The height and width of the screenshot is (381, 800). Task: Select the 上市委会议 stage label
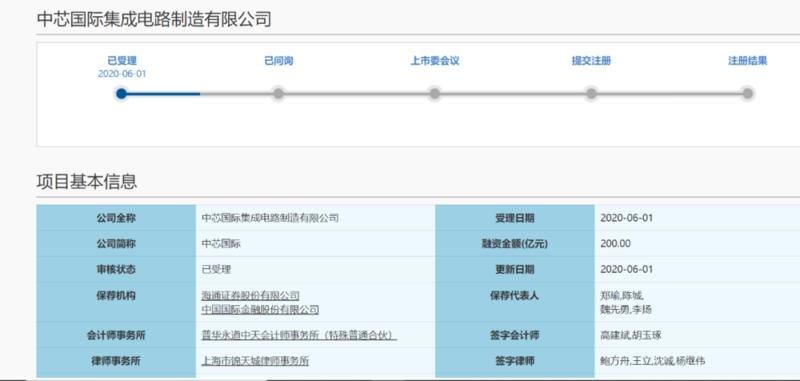tap(435, 61)
